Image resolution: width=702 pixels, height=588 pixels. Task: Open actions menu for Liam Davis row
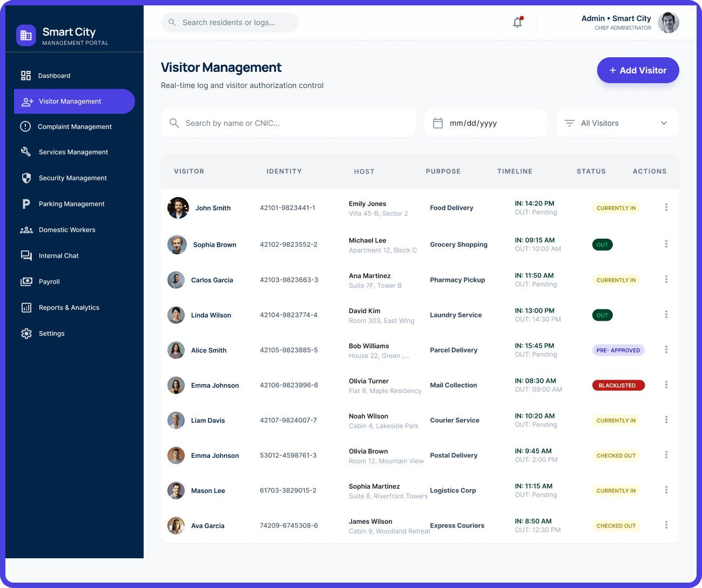coord(666,420)
